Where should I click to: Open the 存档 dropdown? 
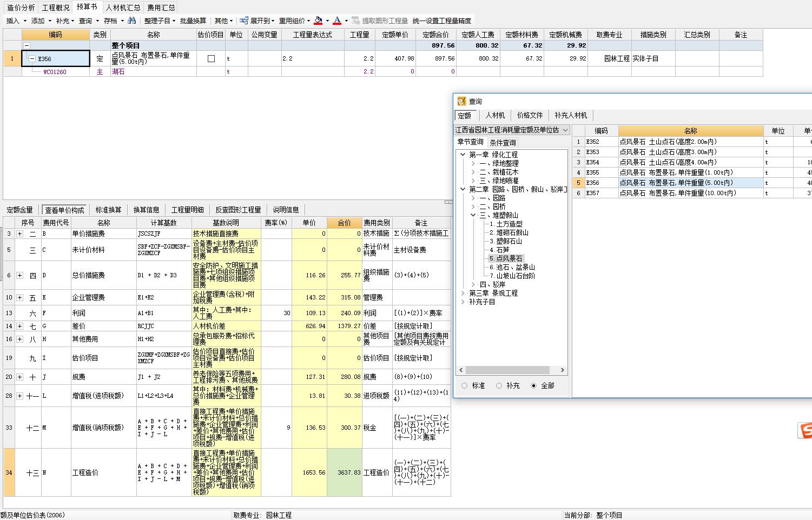[x=122, y=21]
